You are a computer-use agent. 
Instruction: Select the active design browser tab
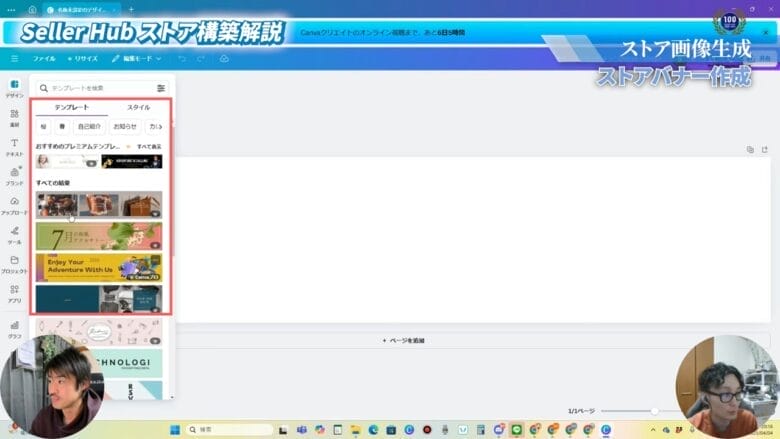pos(82,9)
